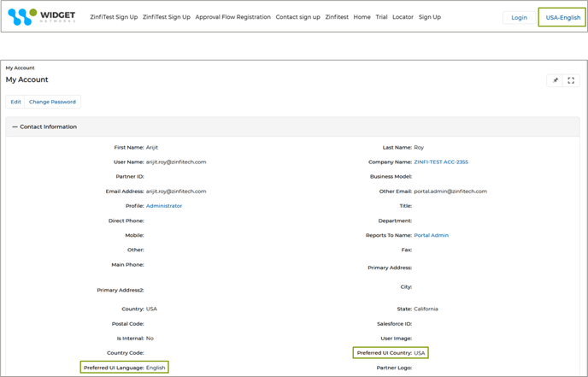This screenshot has height=377, width=588.
Task: Collapse the Contact Information section
Action: coord(15,127)
